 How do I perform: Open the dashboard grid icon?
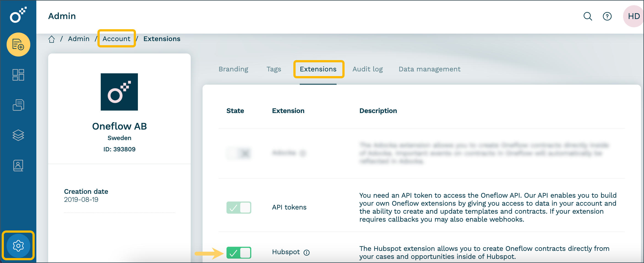(x=18, y=75)
